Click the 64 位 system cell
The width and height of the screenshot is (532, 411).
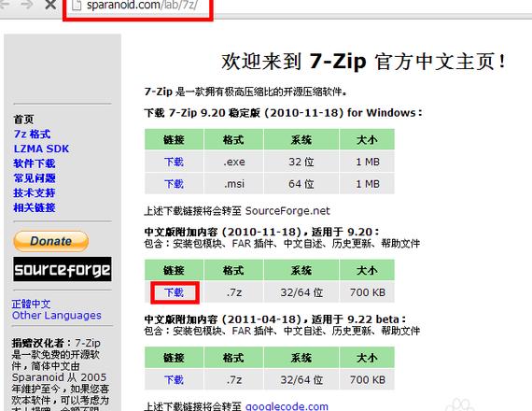point(301,184)
